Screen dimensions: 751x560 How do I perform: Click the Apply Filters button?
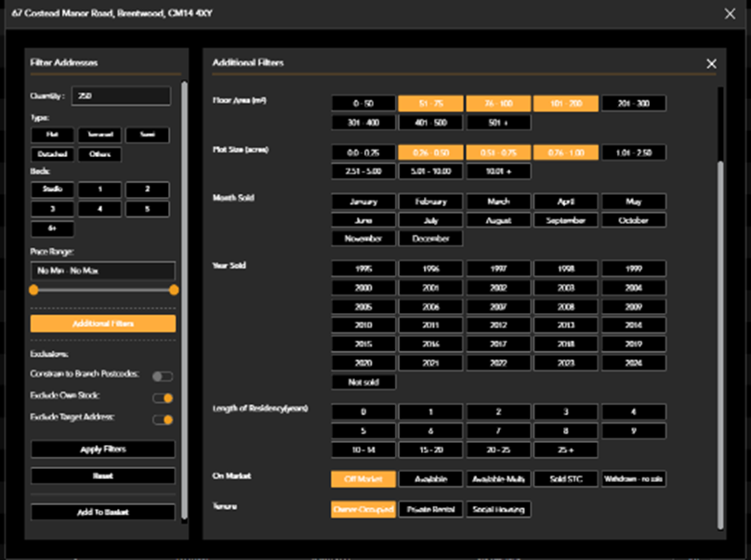102,449
